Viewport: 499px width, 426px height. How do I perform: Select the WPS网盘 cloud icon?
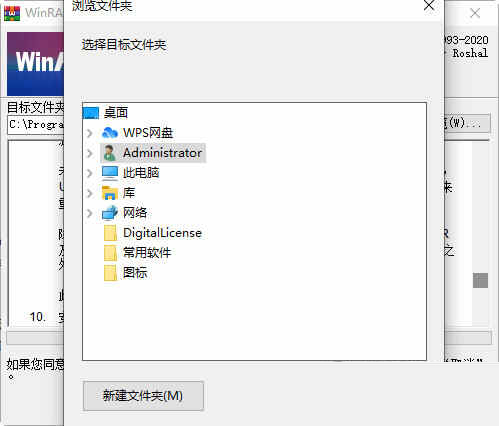click(x=110, y=133)
